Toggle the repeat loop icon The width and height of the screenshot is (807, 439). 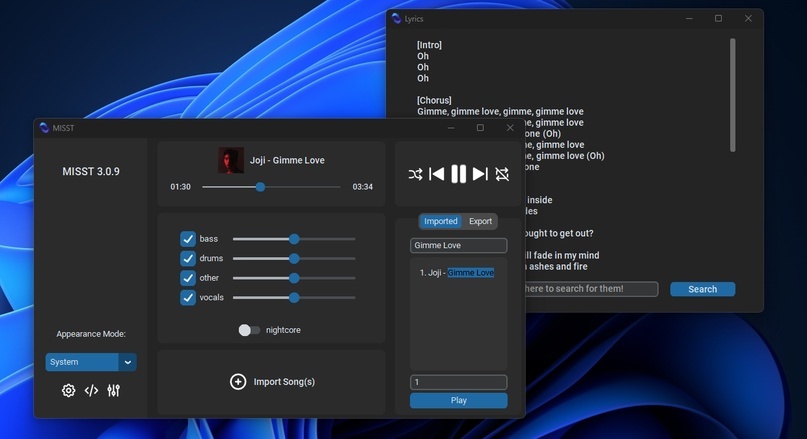(x=502, y=174)
